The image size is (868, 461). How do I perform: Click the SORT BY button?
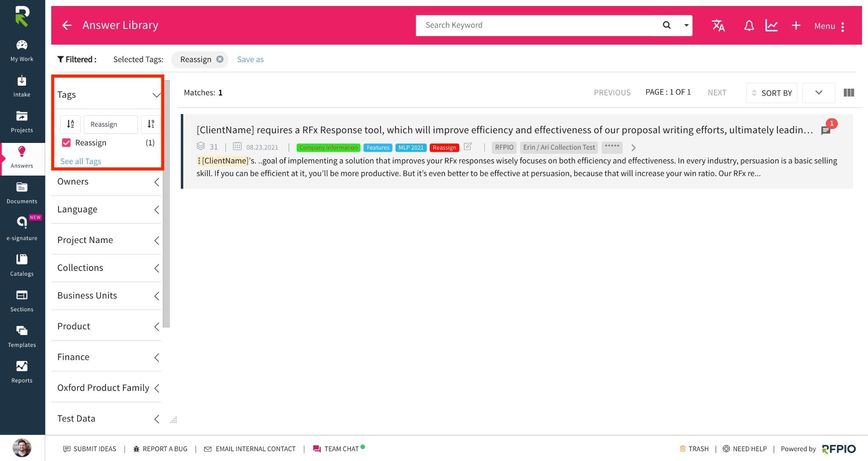[x=772, y=92]
